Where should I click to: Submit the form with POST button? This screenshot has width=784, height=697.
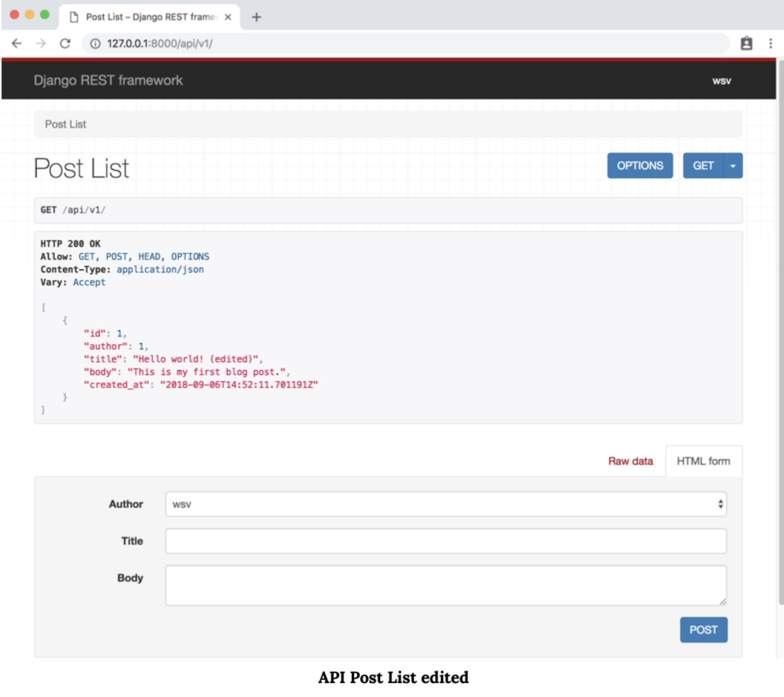click(x=703, y=630)
